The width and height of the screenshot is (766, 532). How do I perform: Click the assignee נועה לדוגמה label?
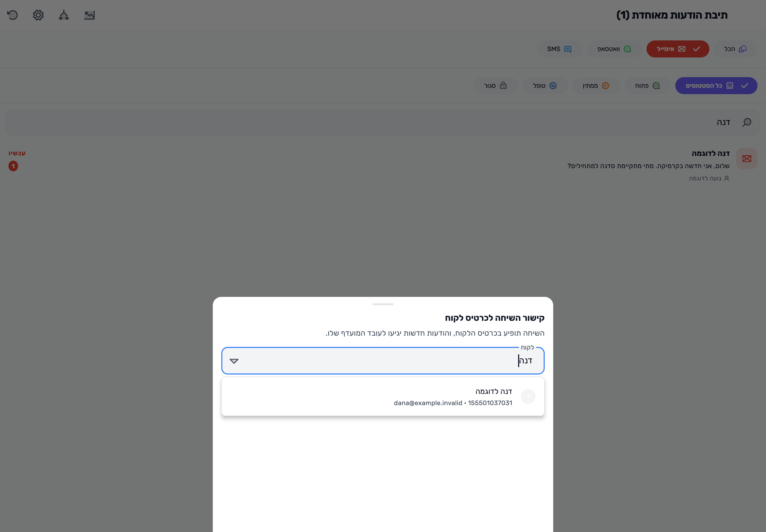pos(709,178)
